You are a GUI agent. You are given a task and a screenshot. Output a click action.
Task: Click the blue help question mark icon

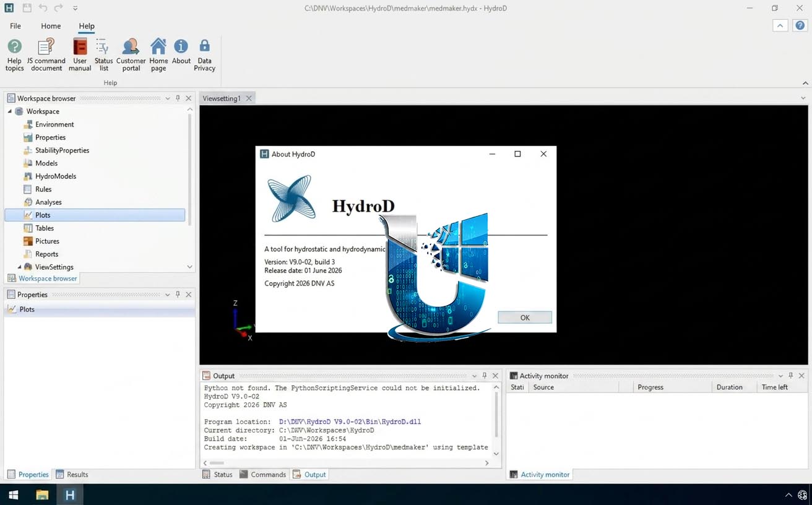pyautogui.click(x=800, y=25)
